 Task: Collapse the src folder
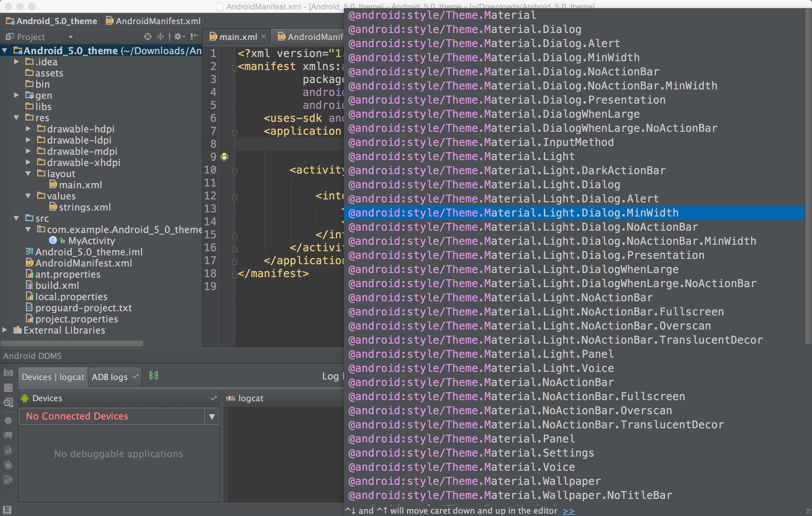click(x=16, y=218)
